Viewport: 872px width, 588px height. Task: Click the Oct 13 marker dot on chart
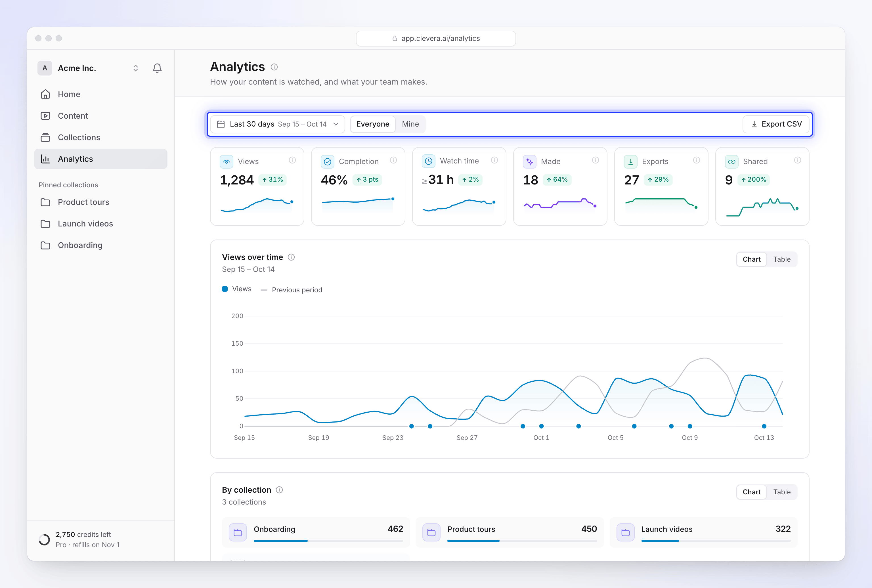point(764,426)
